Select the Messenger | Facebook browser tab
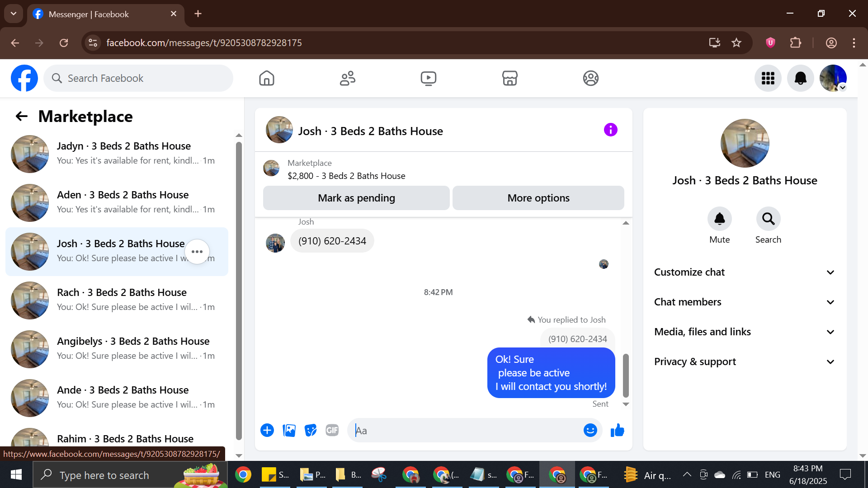Image resolution: width=868 pixels, height=488 pixels. pos(106,14)
